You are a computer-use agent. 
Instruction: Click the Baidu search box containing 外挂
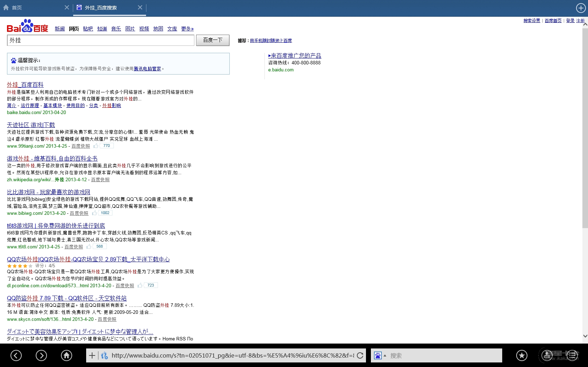101,40
